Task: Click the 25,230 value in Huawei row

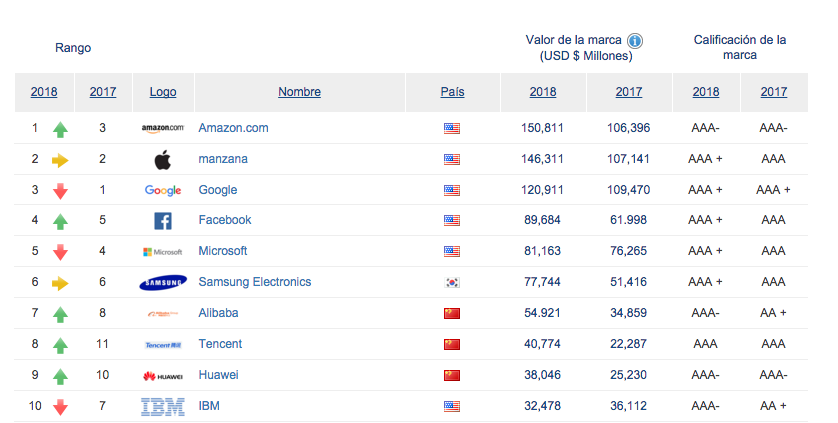Action: pos(628,375)
